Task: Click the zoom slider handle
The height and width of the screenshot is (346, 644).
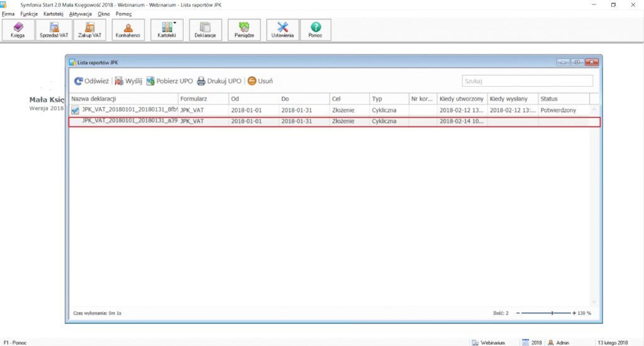Action: click(x=552, y=313)
